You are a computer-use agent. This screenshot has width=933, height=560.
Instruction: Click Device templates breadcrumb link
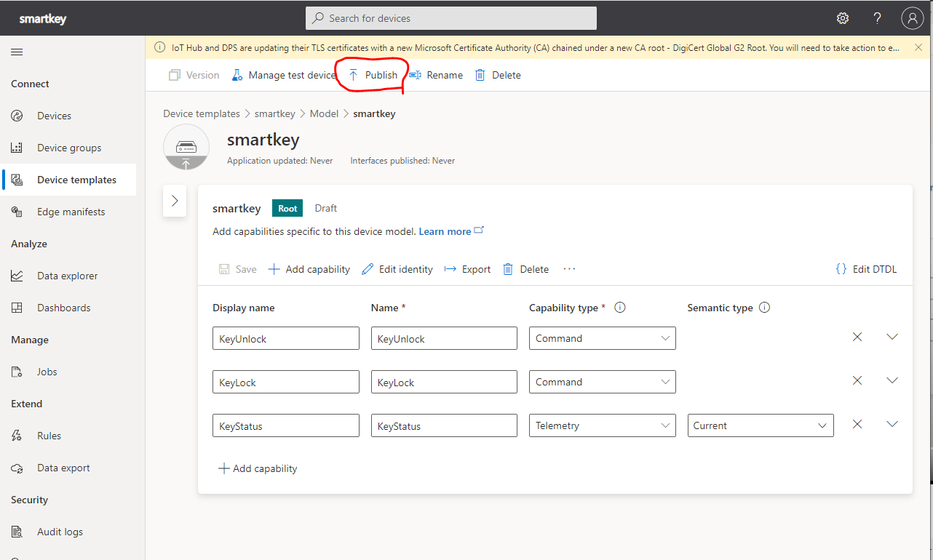pyautogui.click(x=202, y=113)
